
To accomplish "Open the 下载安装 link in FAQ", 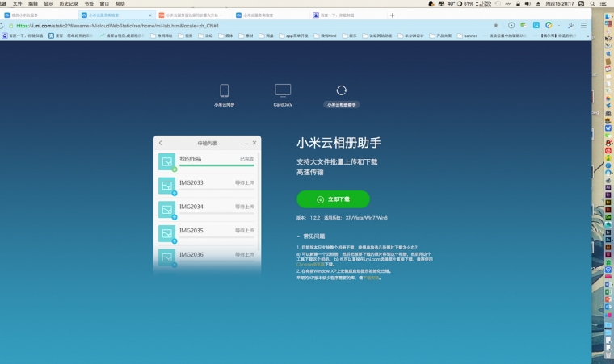I will 371,278.
